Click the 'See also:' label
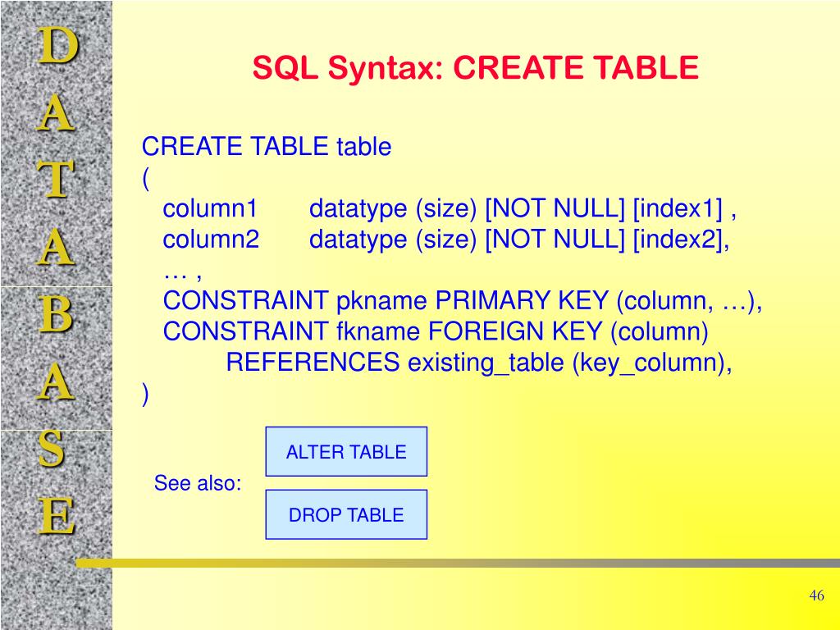The width and height of the screenshot is (840, 630). pos(198,484)
